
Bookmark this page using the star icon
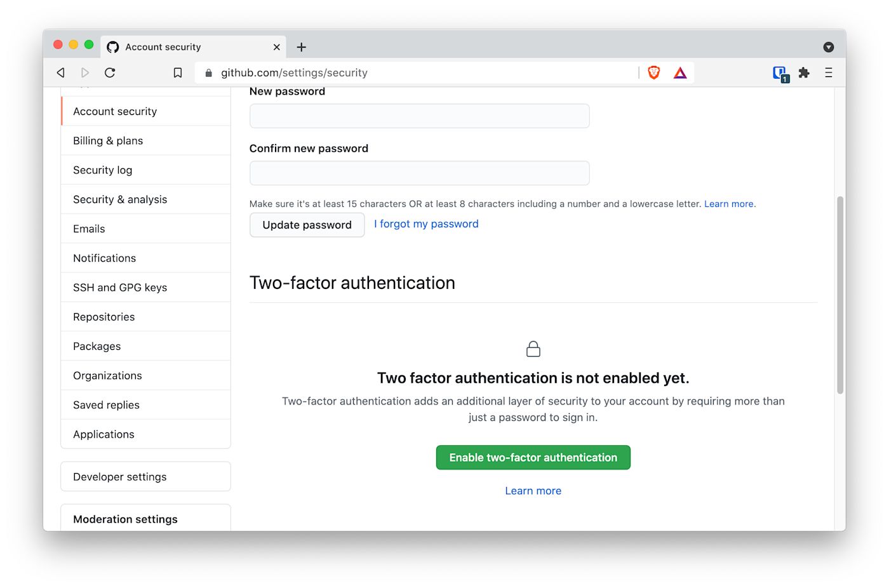pos(178,72)
